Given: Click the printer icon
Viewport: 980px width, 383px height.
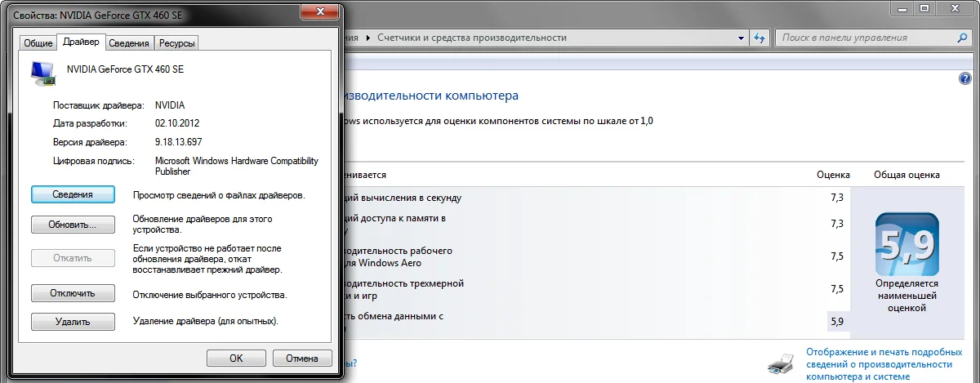Looking at the screenshot, I should pos(782,363).
